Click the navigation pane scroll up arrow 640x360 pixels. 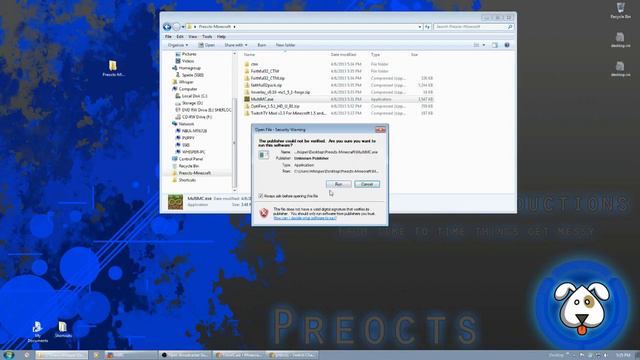pos(234,53)
